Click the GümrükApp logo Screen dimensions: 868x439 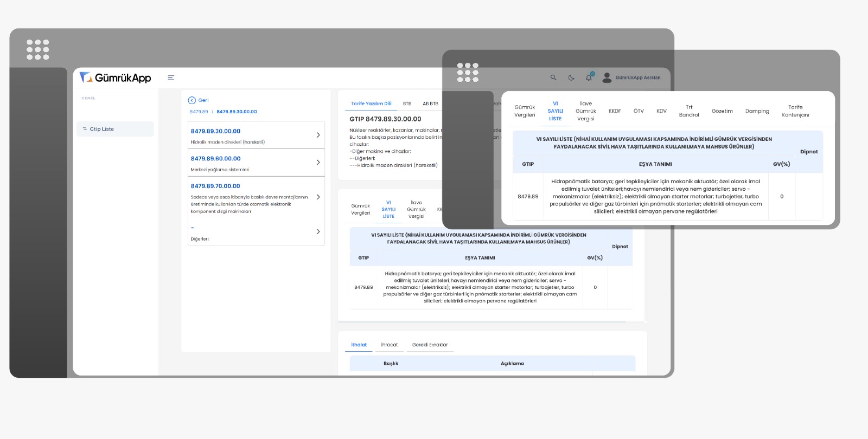point(116,78)
